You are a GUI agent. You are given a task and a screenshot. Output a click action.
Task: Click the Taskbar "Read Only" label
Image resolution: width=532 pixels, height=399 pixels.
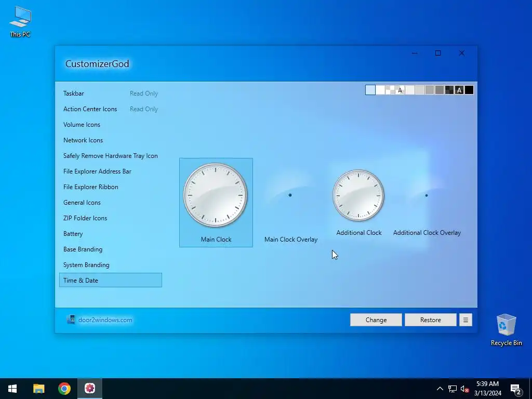coord(144,94)
